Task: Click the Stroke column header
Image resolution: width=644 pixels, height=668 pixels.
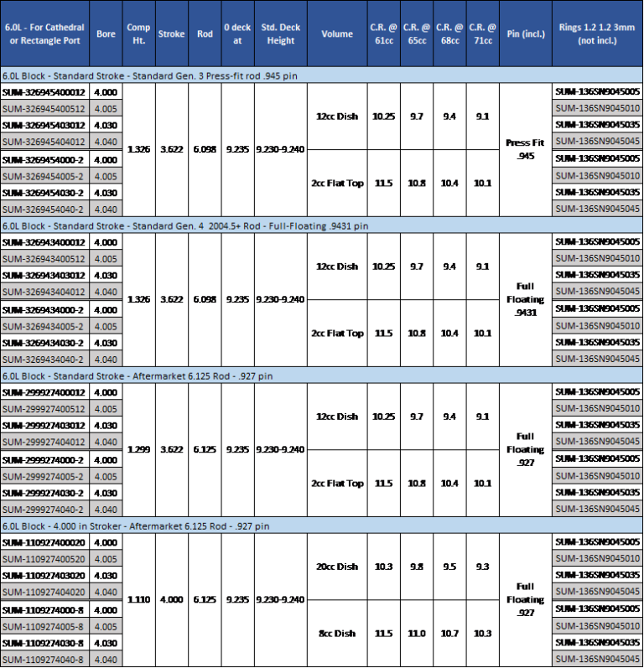Action: [x=171, y=34]
